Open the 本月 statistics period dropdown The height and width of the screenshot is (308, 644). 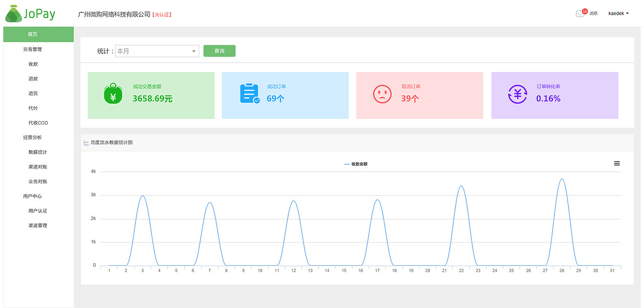157,51
